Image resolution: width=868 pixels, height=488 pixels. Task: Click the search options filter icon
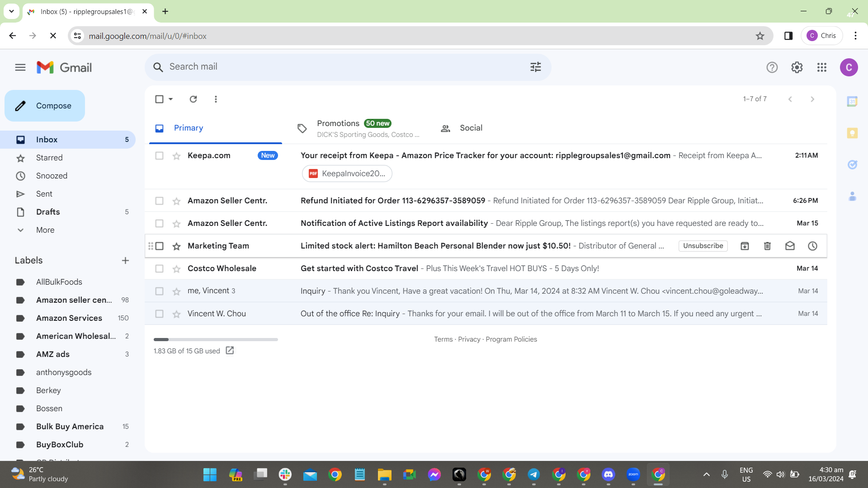536,67
